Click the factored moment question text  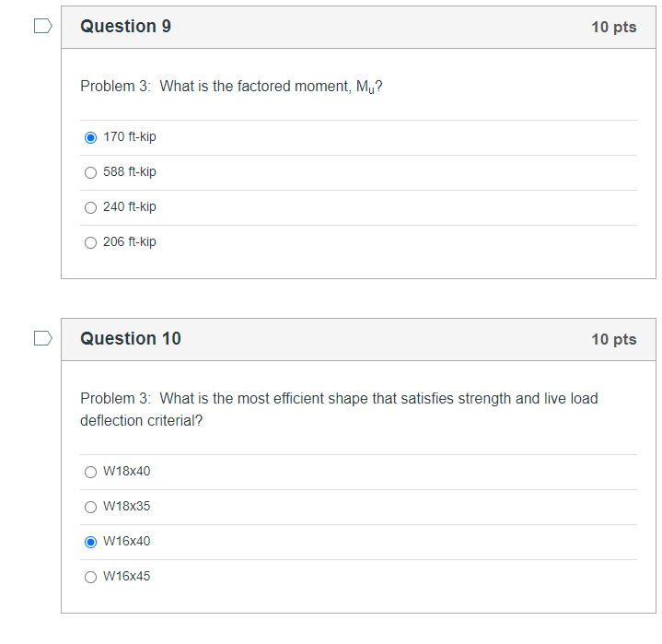pos(231,87)
